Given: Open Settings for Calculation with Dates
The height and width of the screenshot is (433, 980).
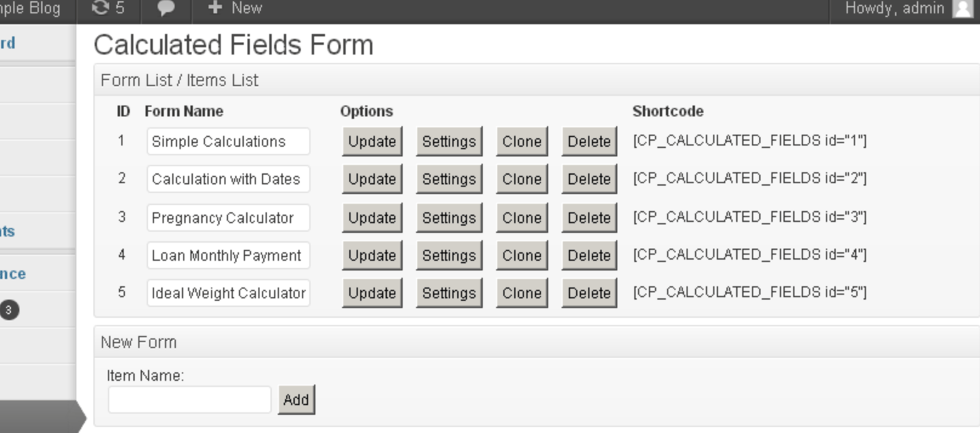Looking at the screenshot, I should pos(449,179).
